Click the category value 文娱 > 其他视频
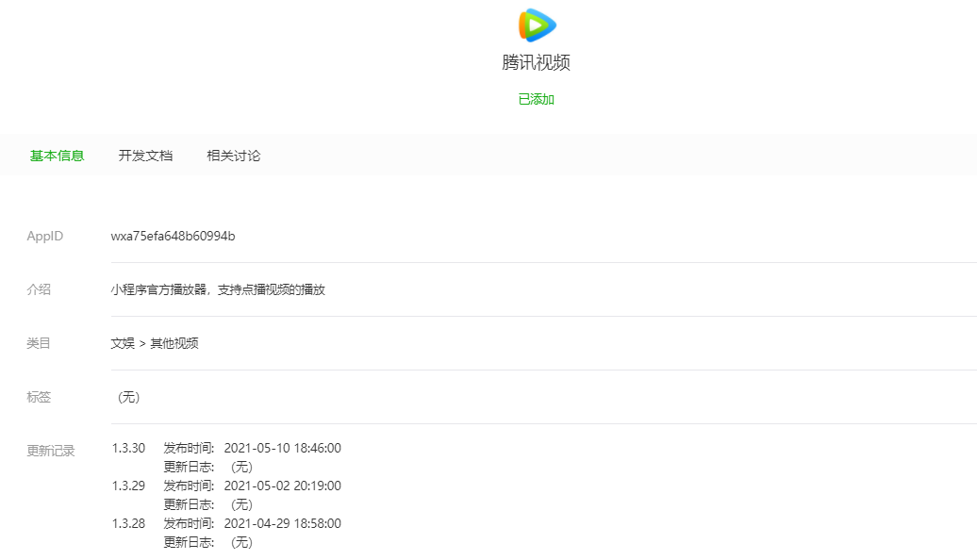 155,343
